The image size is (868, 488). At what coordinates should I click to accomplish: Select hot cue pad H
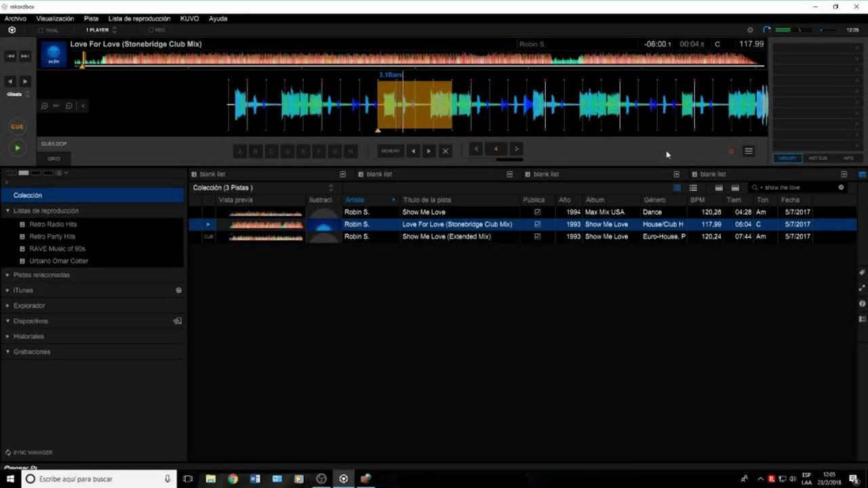coord(350,151)
